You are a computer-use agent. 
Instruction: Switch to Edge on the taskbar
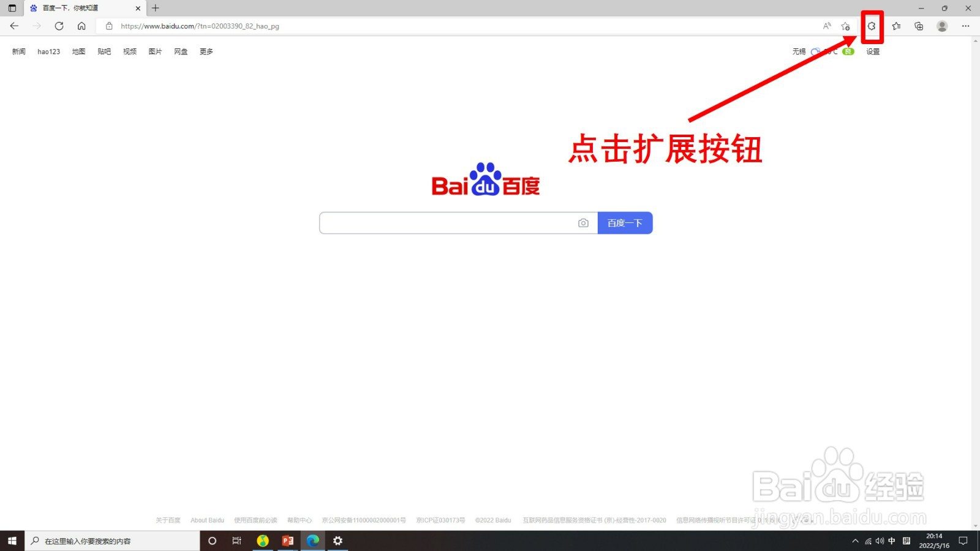click(313, 541)
